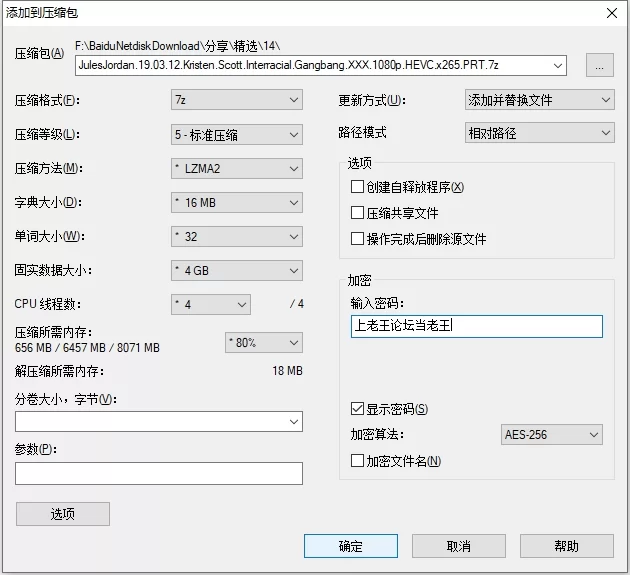Open the 更新方式 dropdown showing 添加并替换文件
This screenshot has height=575, width=630.
(x=540, y=100)
